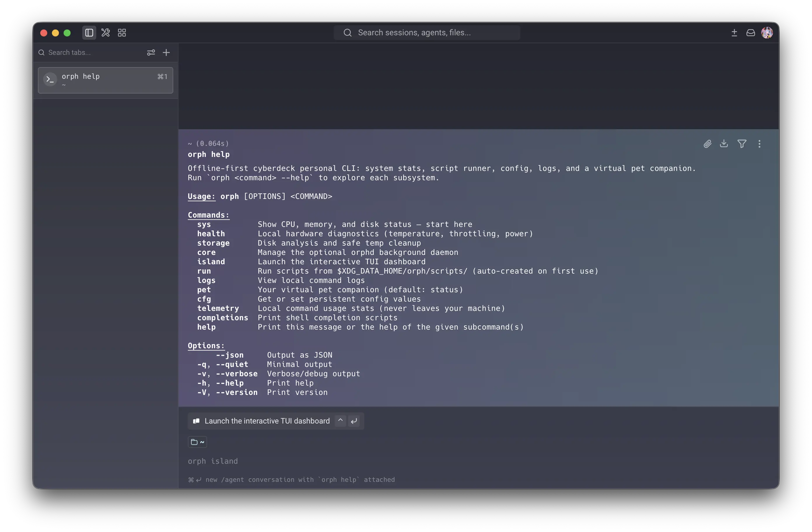Click the 'new /agent conversation' hint text
Viewport: 812px width, 532px height.
pos(292,480)
